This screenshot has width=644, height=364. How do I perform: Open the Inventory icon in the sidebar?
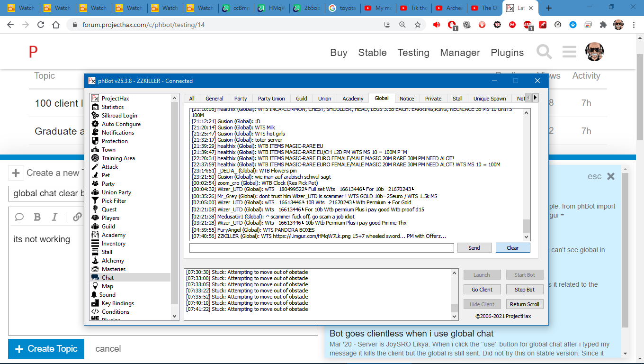tap(95, 244)
